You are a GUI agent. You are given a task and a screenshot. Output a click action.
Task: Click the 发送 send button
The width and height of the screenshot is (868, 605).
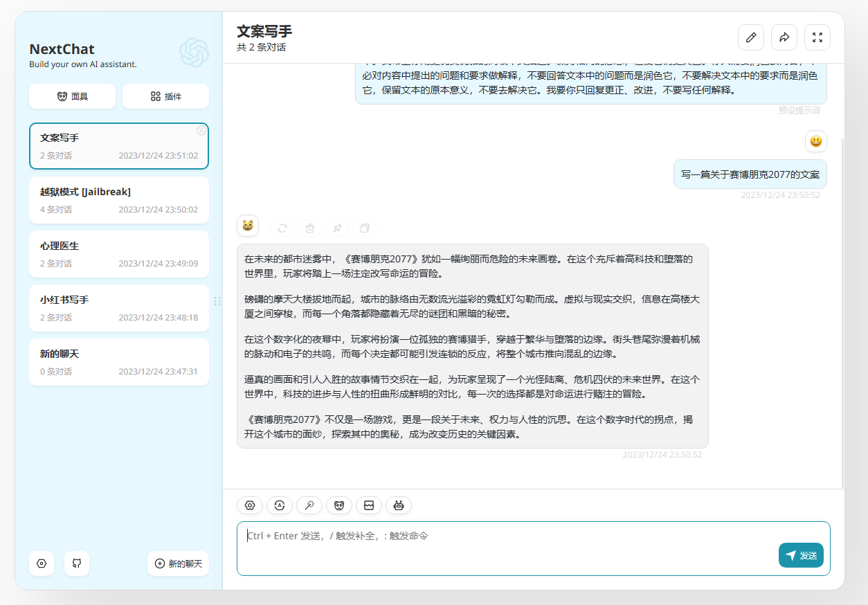pos(801,555)
